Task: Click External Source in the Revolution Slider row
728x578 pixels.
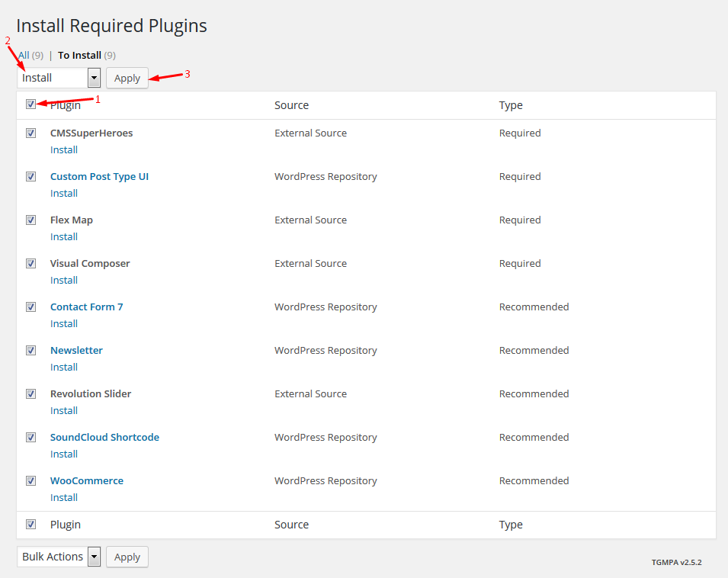Action: point(310,393)
